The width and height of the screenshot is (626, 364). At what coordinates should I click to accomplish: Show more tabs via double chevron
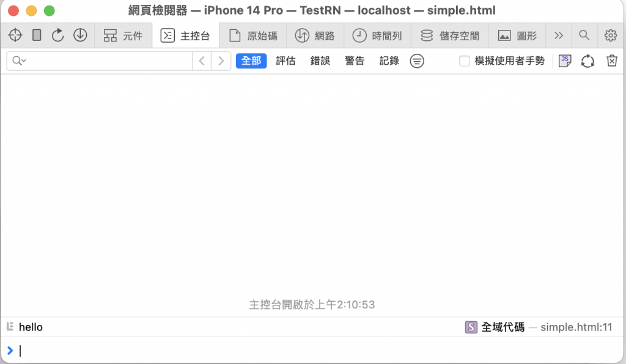(x=559, y=35)
